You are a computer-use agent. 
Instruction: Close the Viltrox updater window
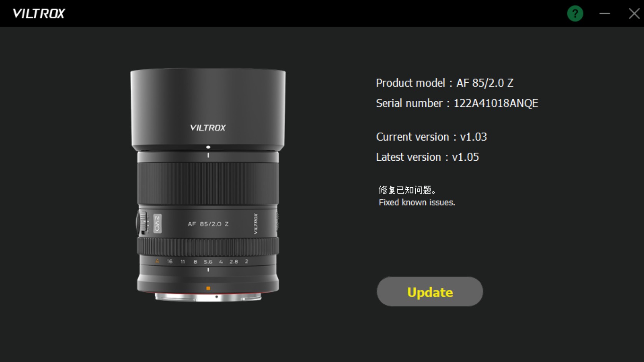[634, 13]
